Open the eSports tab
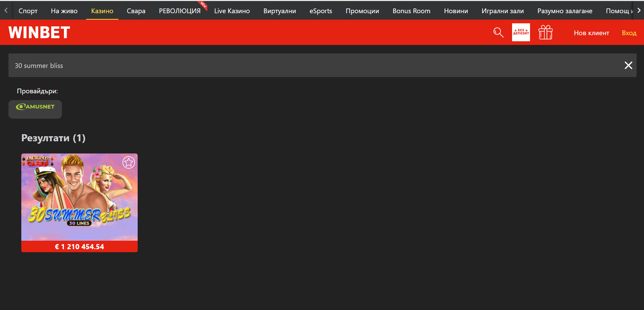The width and height of the screenshot is (644, 310). pos(321,11)
